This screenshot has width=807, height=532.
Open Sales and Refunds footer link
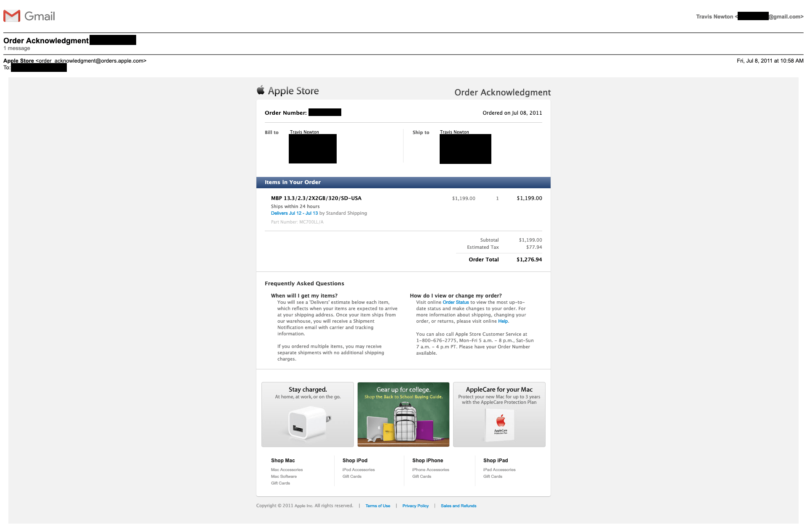(x=458, y=506)
